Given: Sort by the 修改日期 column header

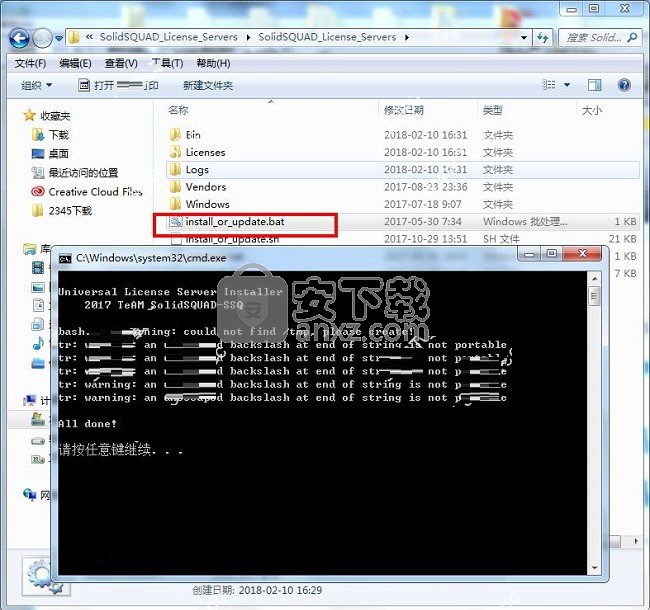Looking at the screenshot, I should point(403,110).
